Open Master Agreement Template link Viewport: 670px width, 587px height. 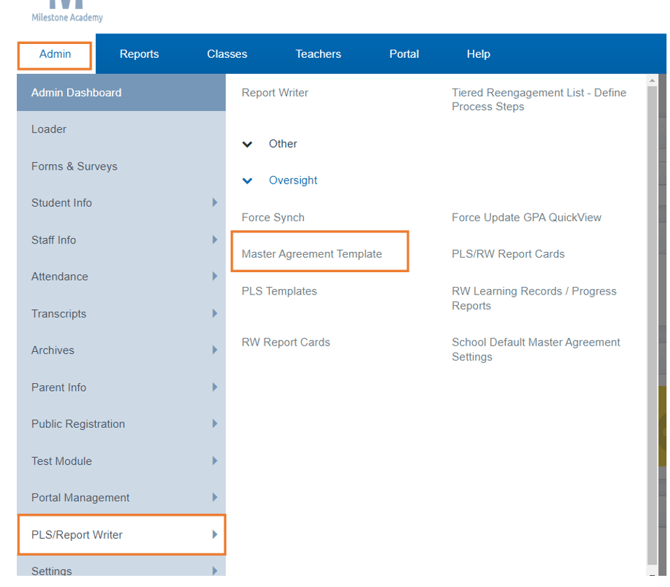312,254
